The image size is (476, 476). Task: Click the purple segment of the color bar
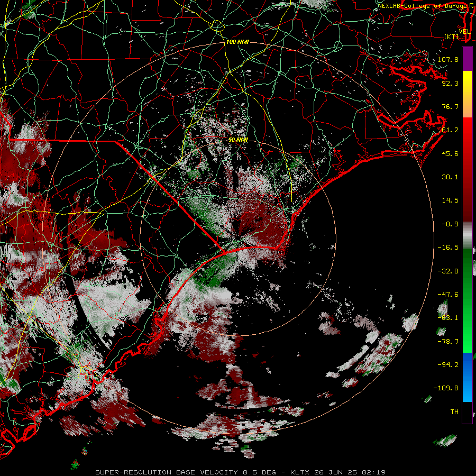click(x=467, y=59)
